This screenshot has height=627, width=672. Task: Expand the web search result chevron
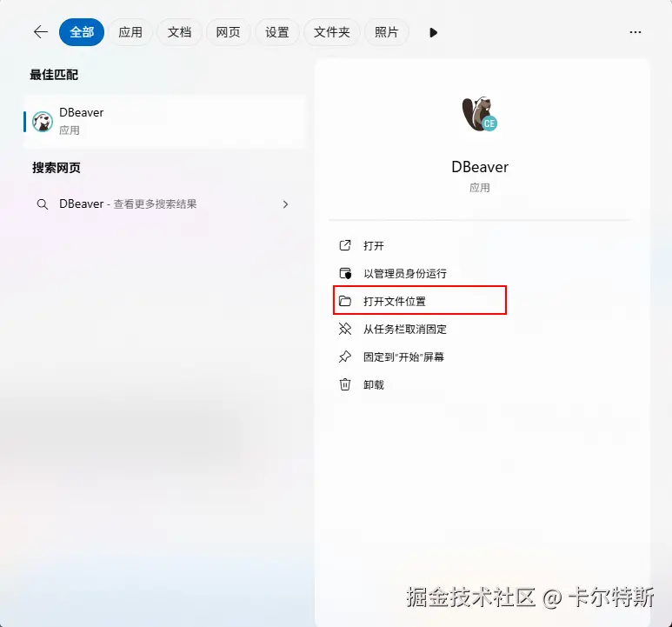285,204
